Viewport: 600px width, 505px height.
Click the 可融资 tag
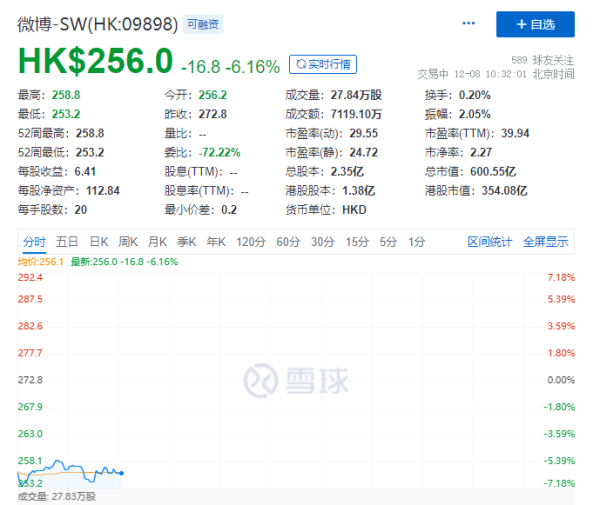point(203,24)
